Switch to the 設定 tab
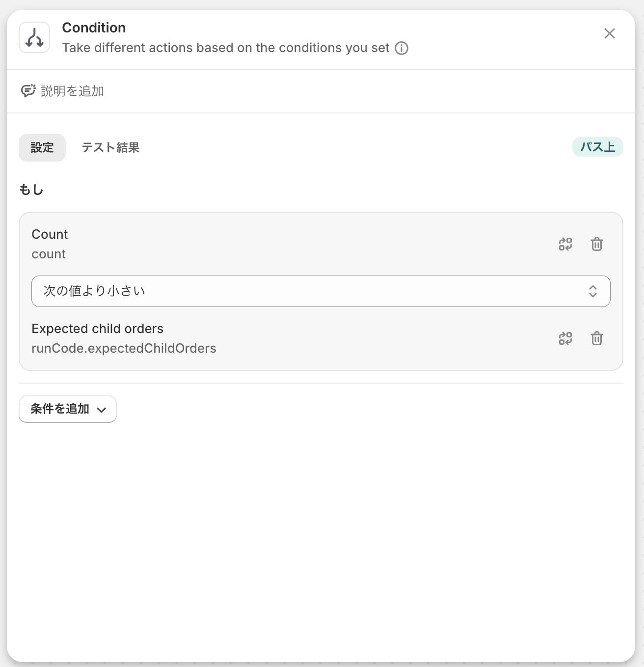The height and width of the screenshot is (667, 644). pyautogui.click(x=42, y=147)
